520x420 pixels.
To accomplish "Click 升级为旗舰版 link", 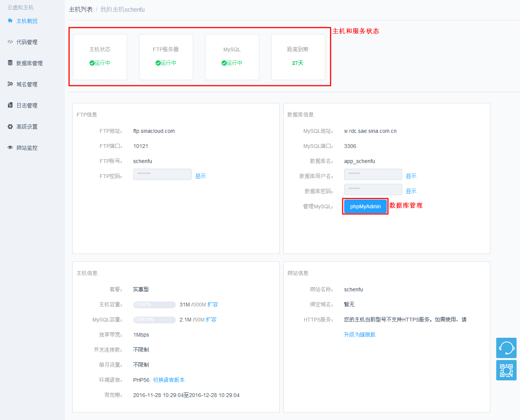I will pyautogui.click(x=360, y=335).
